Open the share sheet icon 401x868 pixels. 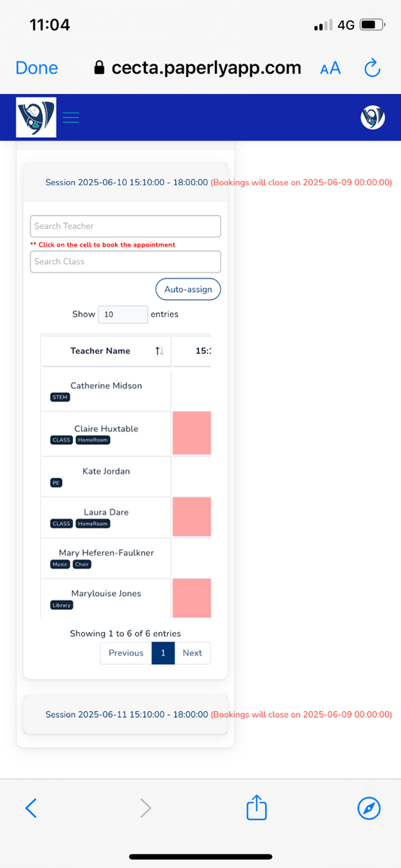tap(257, 807)
